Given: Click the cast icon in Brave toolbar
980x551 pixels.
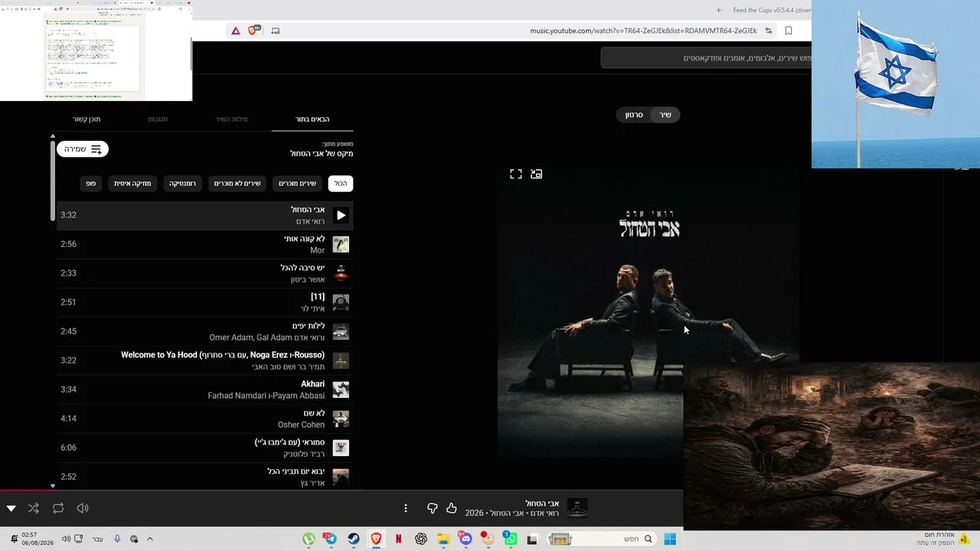Looking at the screenshot, I should (276, 31).
